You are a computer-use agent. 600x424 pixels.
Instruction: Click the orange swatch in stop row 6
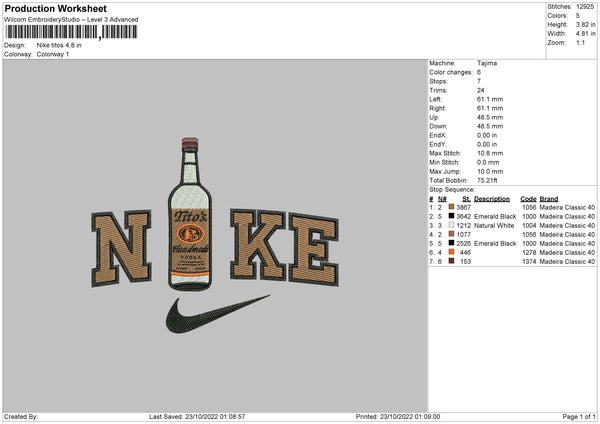(x=452, y=252)
